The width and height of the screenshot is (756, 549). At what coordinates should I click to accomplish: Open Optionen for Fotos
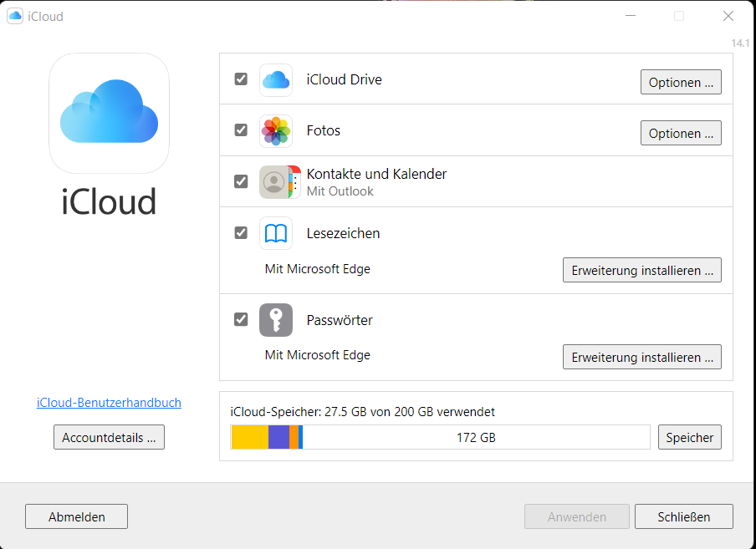coord(681,133)
